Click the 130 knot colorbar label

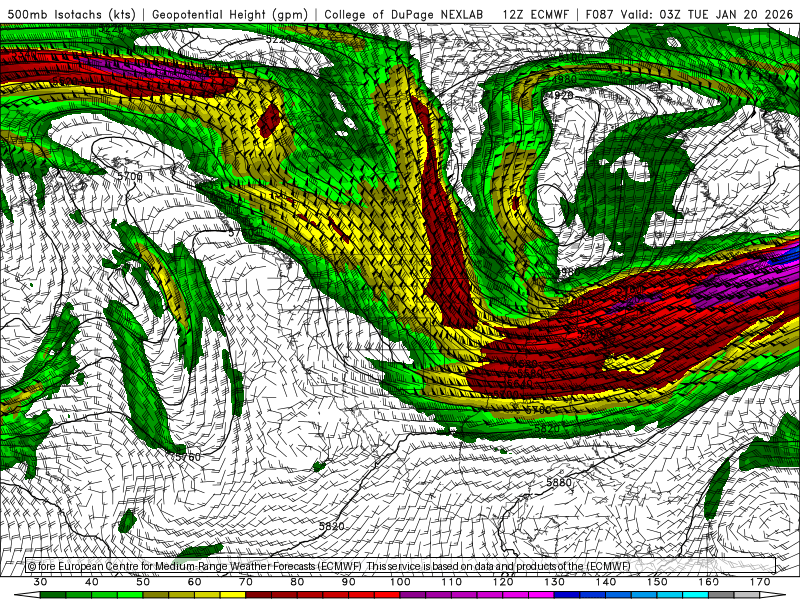(554, 582)
